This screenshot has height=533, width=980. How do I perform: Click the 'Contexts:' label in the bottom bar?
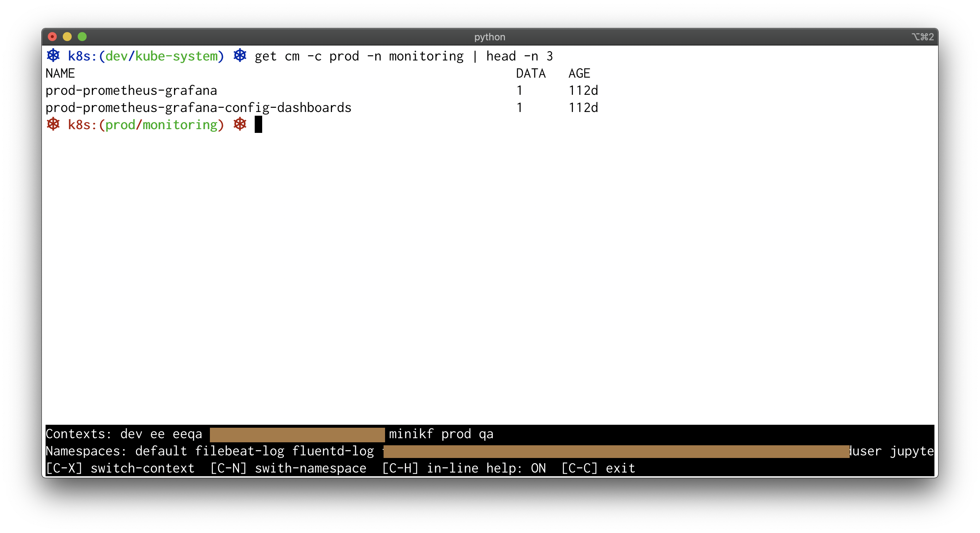pos(79,434)
